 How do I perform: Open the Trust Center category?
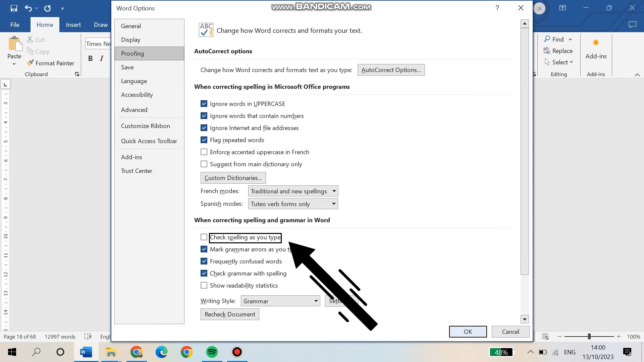(149, 171)
